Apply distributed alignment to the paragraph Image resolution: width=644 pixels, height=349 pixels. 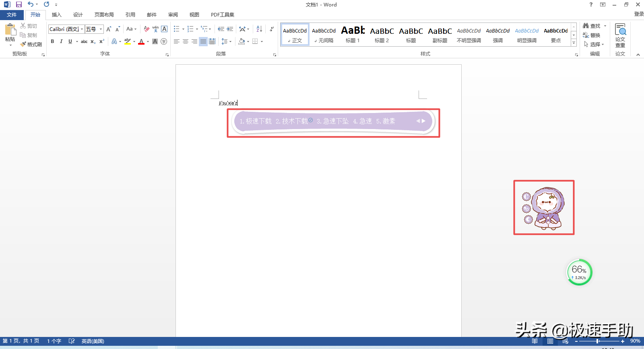(212, 41)
